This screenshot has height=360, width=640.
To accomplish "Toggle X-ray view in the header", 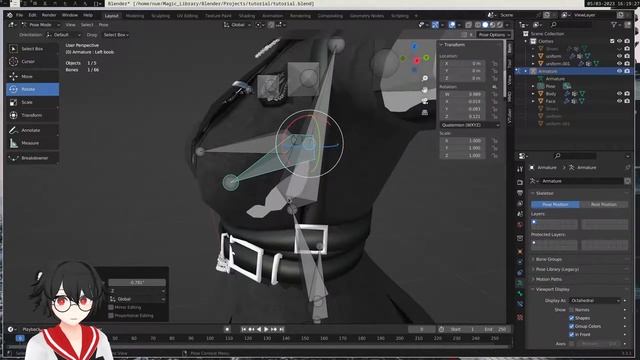I will (469, 25).
